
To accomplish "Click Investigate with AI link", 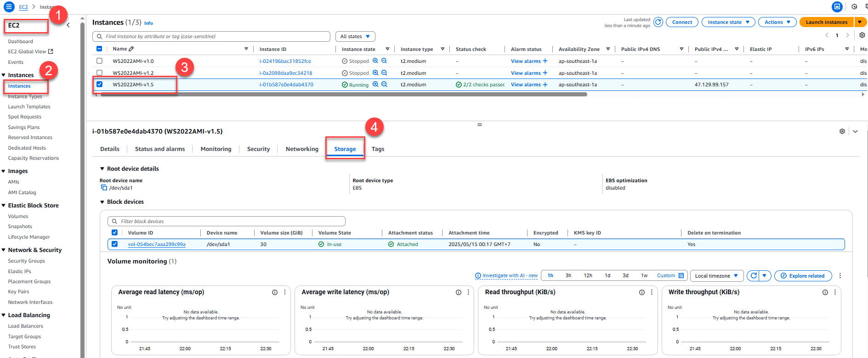I will tap(506, 276).
